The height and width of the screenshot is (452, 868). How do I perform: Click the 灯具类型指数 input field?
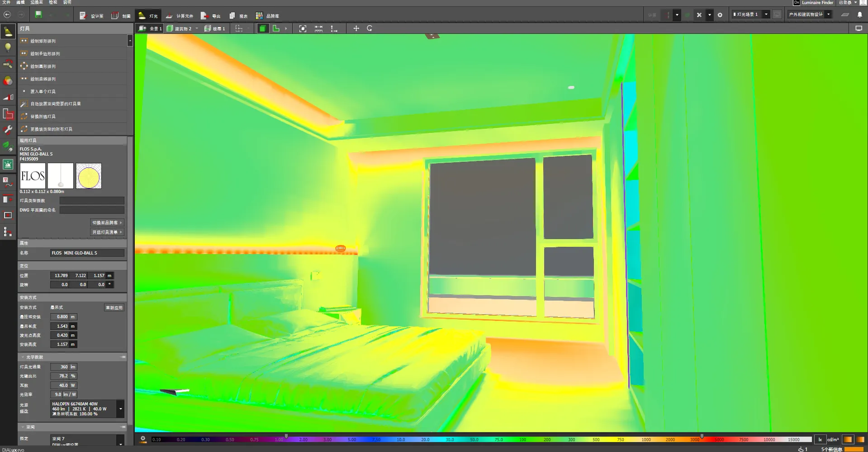[92, 201]
